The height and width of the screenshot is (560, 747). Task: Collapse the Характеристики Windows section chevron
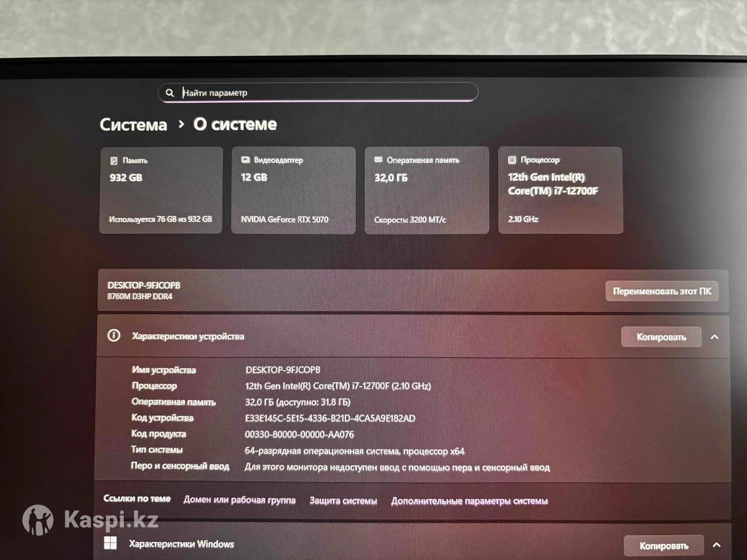(716, 546)
